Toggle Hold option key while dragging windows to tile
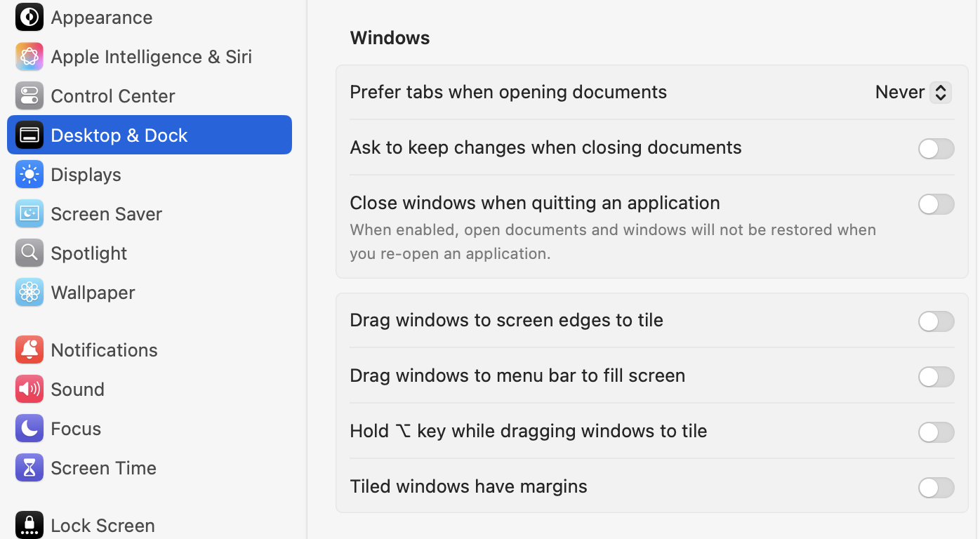The width and height of the screenshot is (980, 539). click(936, 432)
